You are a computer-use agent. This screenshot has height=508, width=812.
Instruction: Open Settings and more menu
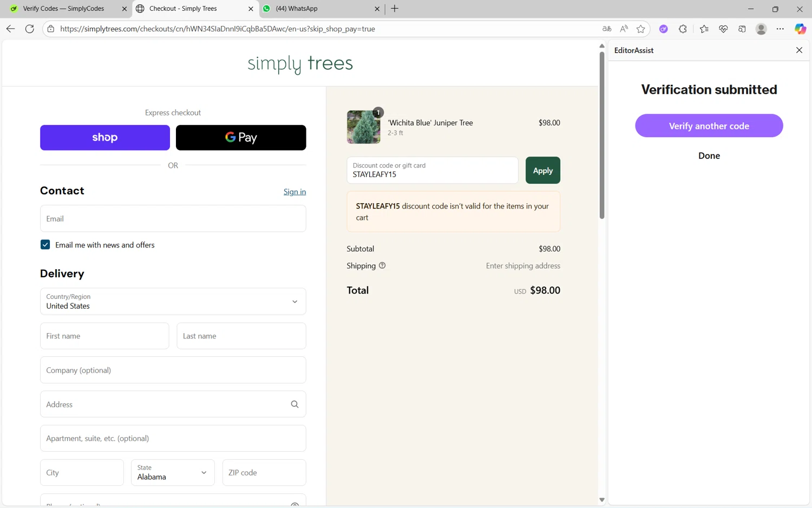780,29
